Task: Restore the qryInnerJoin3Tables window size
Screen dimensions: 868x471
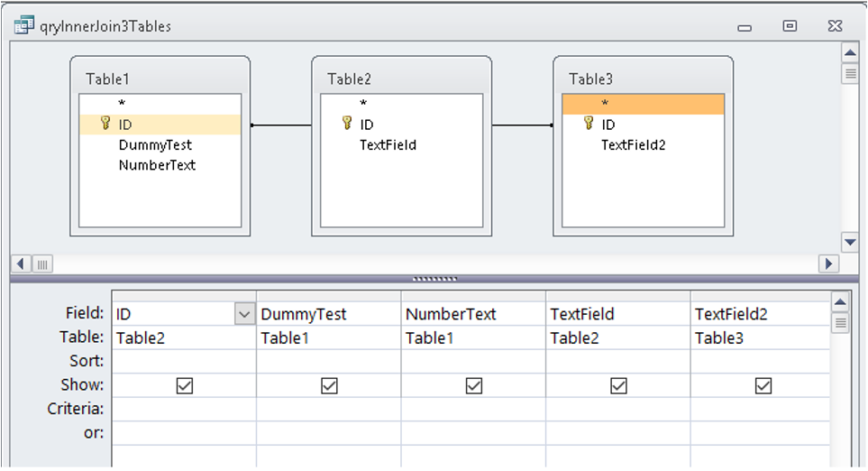Action: (x=790, y=26)
